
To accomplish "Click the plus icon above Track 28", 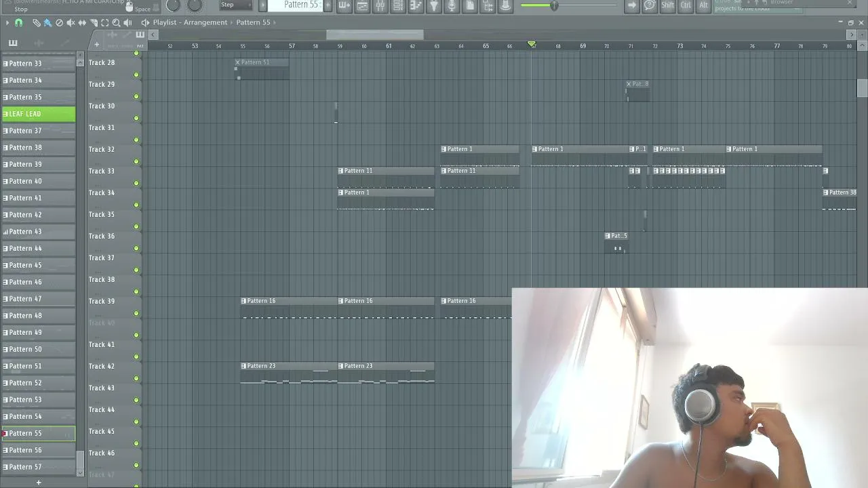I will click(x=96, y=45).
